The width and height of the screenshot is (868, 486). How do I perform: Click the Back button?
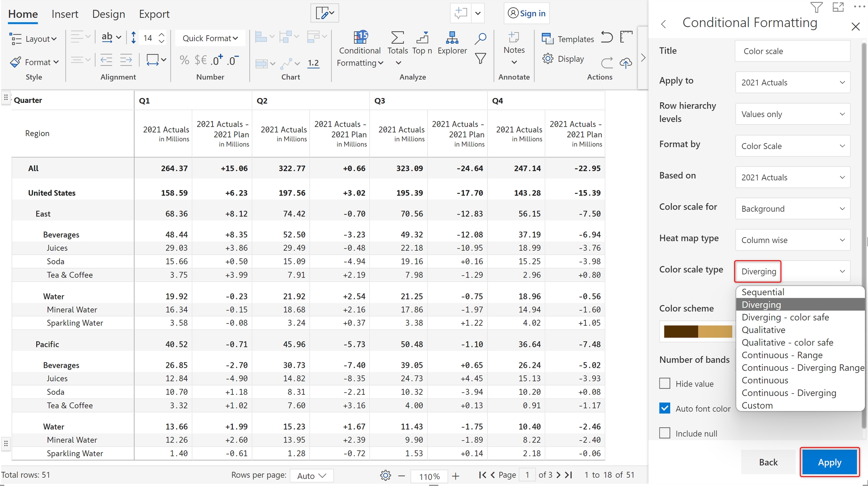click(x=768, y=462)
